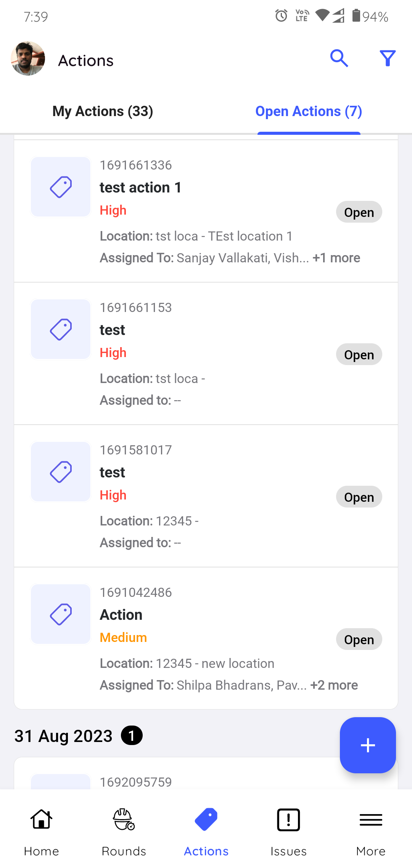This screenshot has width=412, height=868.
Task: Open the 'test action 1' title
Action: (x=140, y=188)
